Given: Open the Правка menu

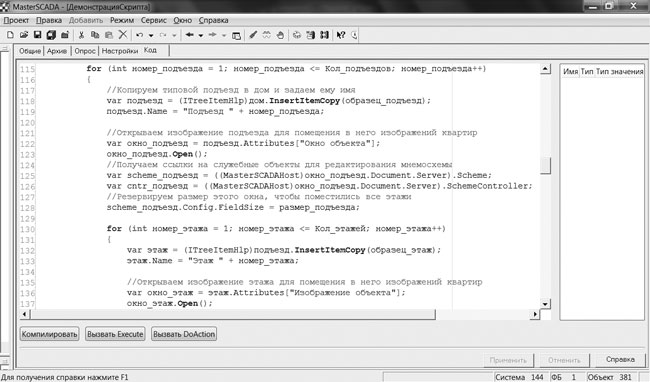Looking at the screenshot, I should [49, 20].
